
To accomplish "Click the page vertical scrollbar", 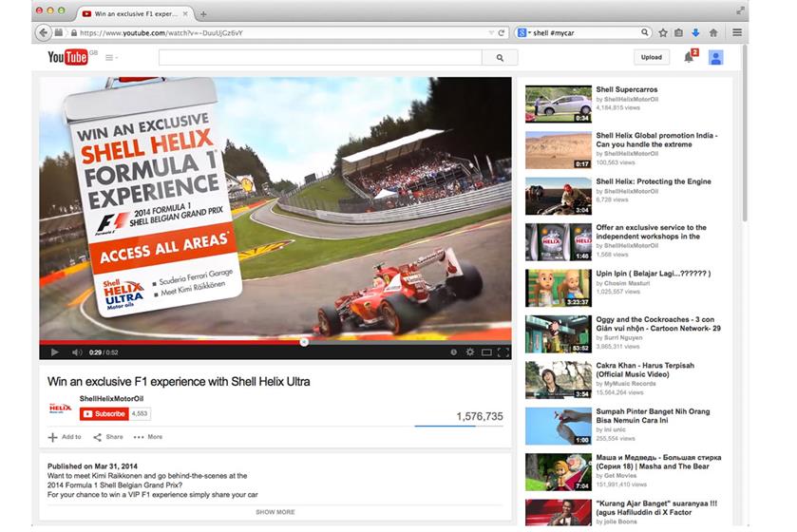I will point(745,133).
